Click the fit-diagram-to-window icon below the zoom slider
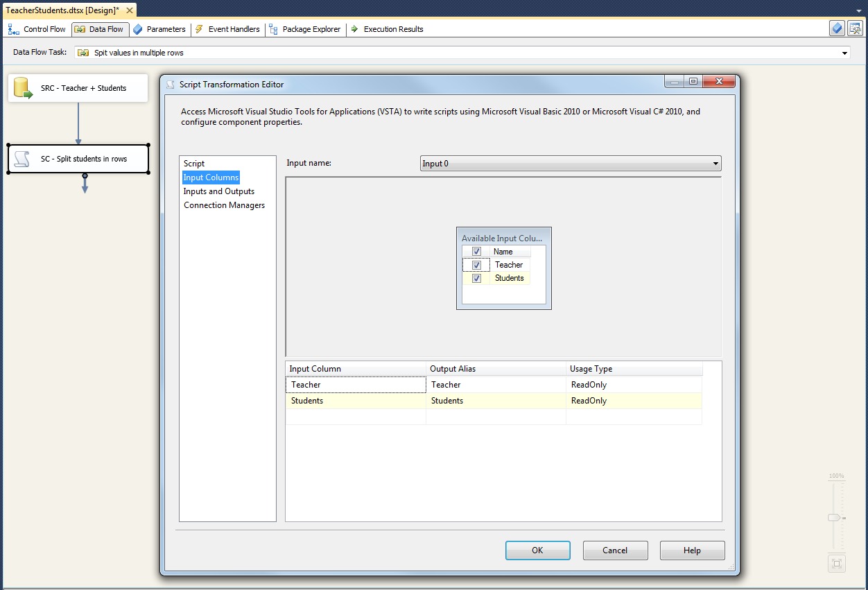This screenshot has height=590, width=868. (836, 564)
